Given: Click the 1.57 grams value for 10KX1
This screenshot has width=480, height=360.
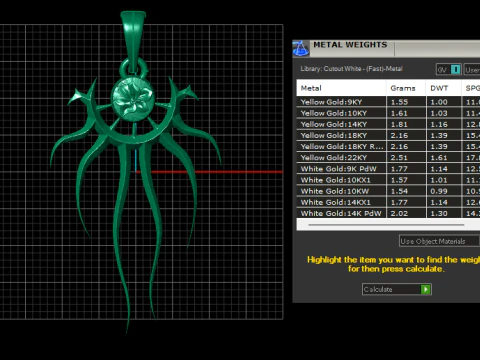Looking at the screenshot, I should [399, 180].
